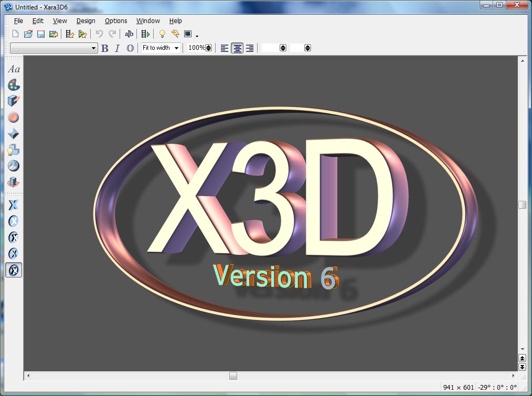The image size is (532, 396).
Task: Adjust the 100% zoom stepper
Action: (209, 48)
